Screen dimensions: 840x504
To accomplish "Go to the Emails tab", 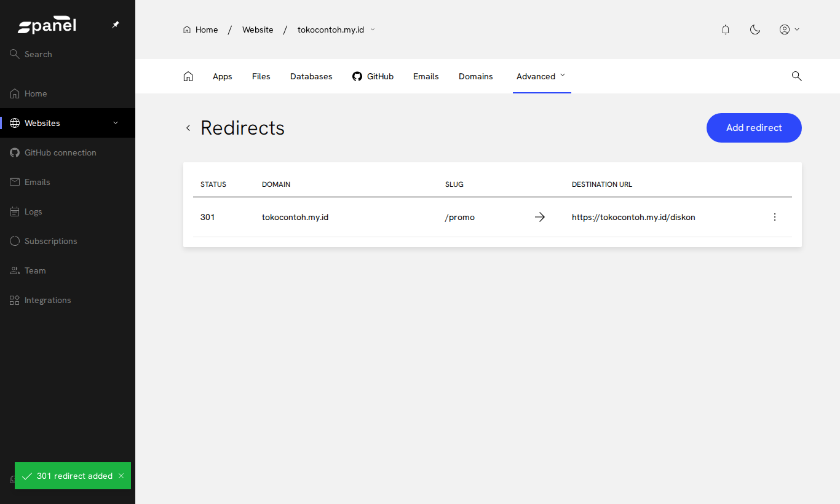I will (x=426, y=76).
